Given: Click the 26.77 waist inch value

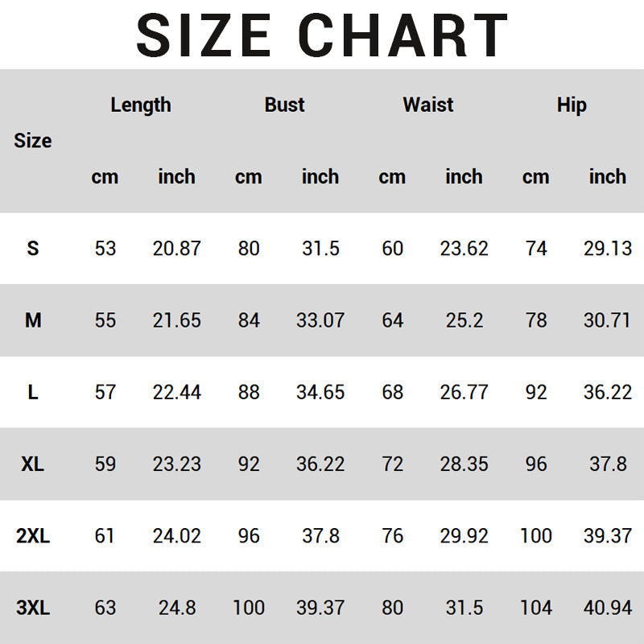Looking at the screenshot, I should tap(464, 393).
